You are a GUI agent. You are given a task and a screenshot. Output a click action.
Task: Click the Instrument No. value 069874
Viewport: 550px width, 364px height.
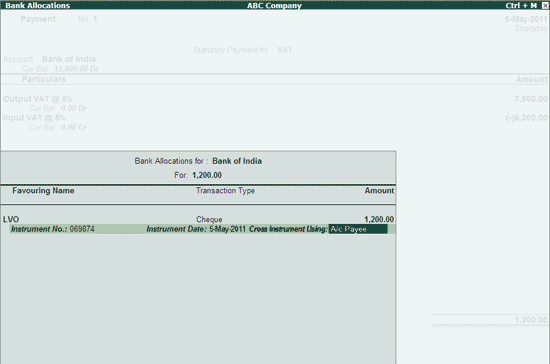[82, 229]
